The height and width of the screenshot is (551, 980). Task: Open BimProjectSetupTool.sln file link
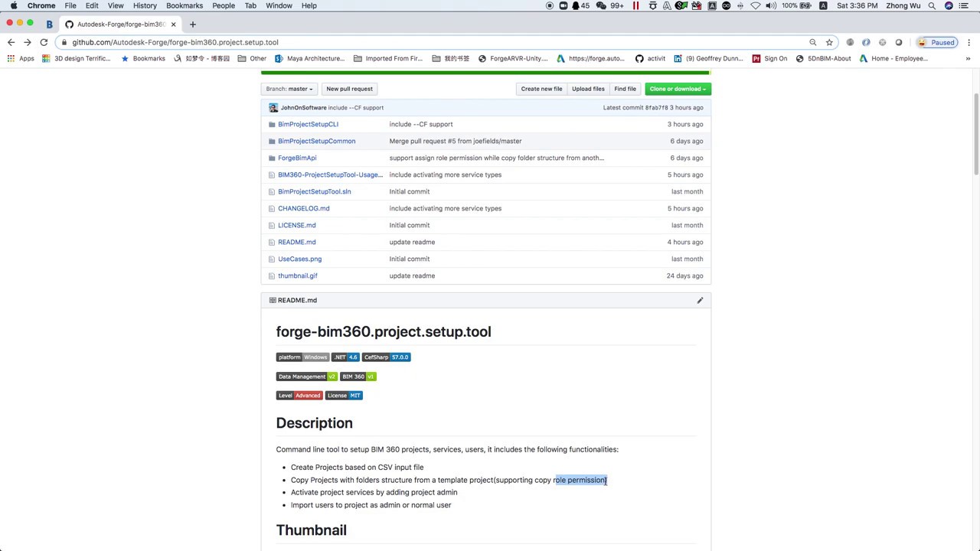coord(314,191)
